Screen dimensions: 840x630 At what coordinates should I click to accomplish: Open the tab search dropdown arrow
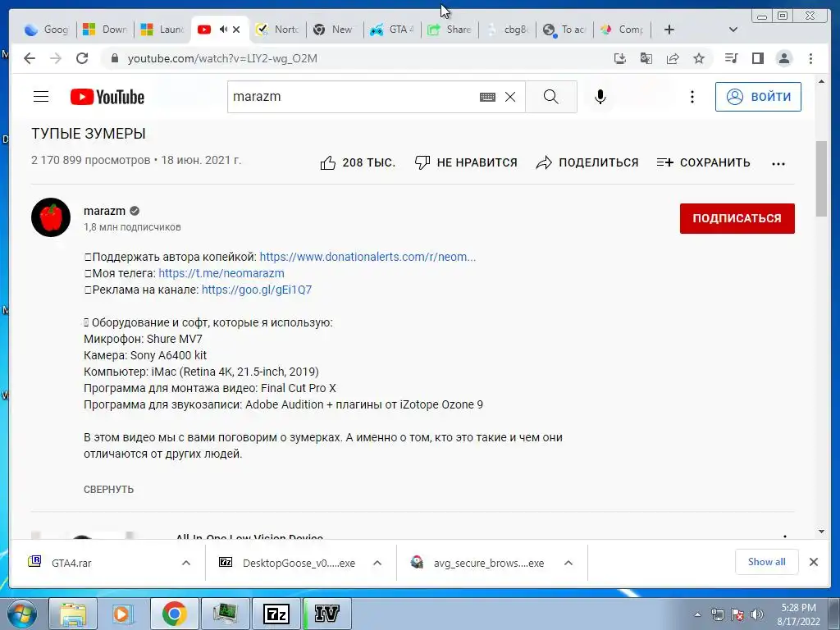(x=733, y=30)
